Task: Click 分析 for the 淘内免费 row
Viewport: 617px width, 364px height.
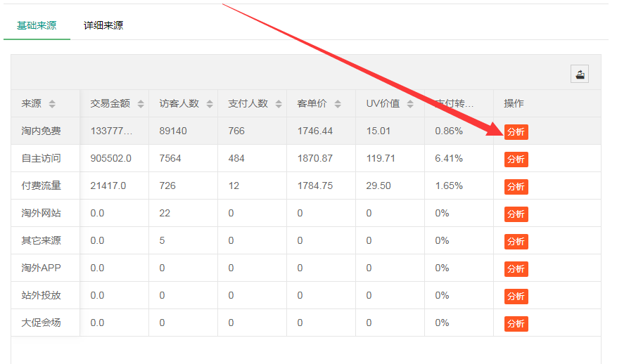Action: pos(516,132)
